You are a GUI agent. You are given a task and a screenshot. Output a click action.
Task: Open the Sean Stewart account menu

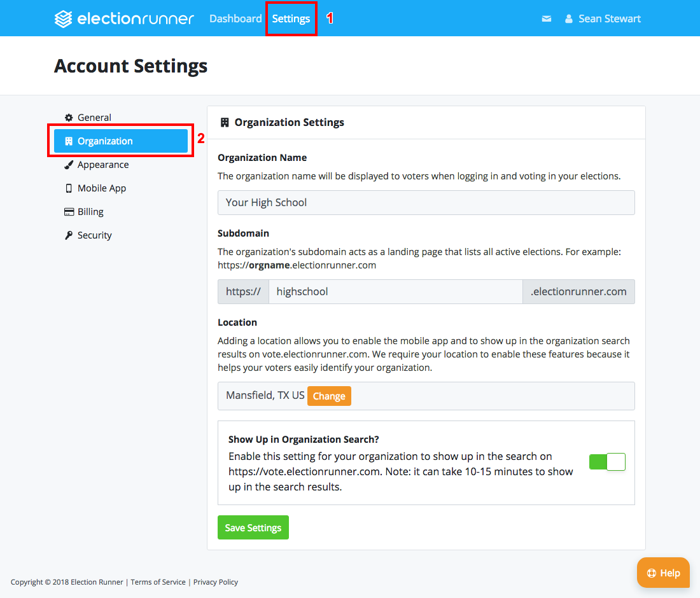pos(603,18)
